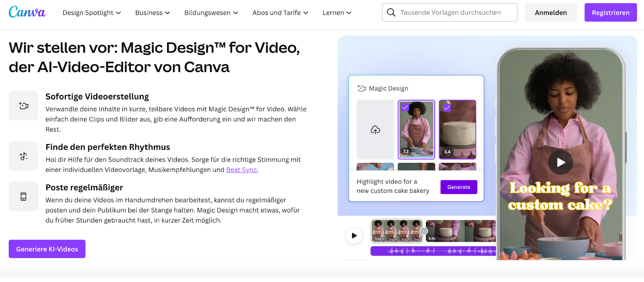This screenshot has width=644, height=282.
Task: Open the Abos und Tarife menu
Action: pos(280,13)
